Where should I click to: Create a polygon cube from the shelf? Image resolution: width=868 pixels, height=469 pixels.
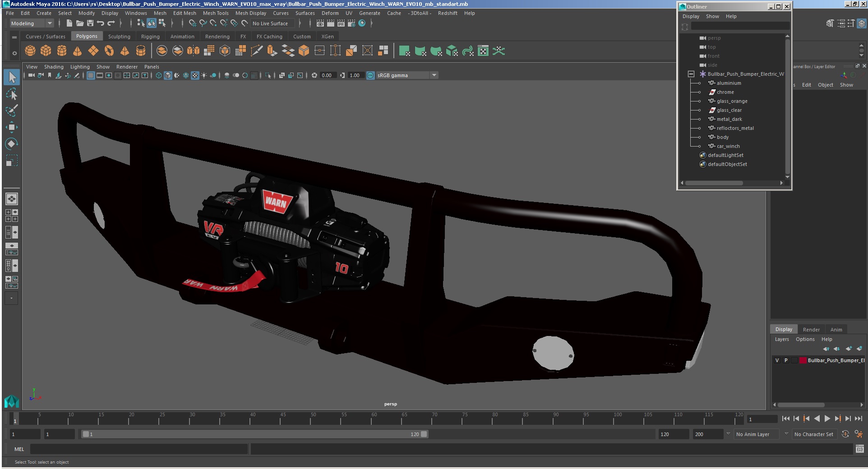coord(46,51)
